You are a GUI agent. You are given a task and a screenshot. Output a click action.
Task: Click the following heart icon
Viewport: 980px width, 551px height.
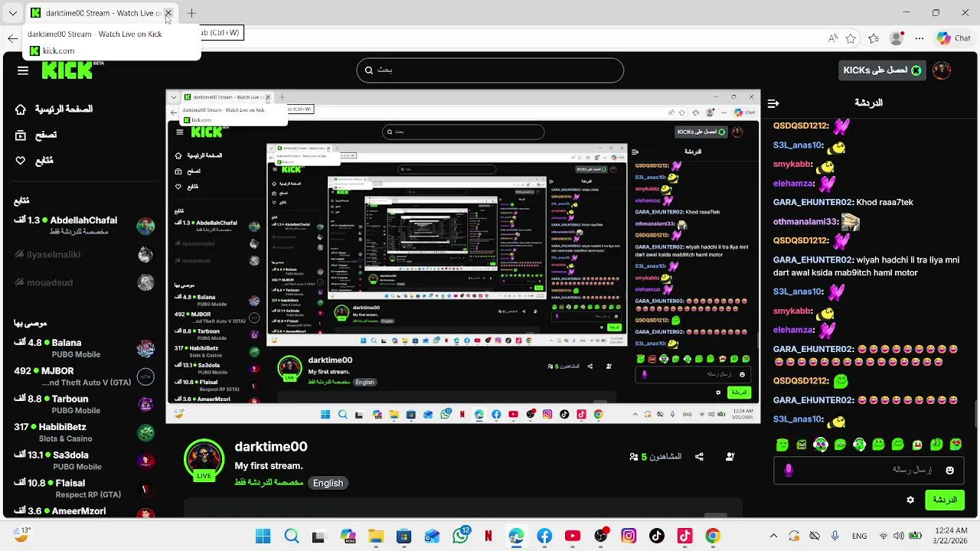click(21, 161)
